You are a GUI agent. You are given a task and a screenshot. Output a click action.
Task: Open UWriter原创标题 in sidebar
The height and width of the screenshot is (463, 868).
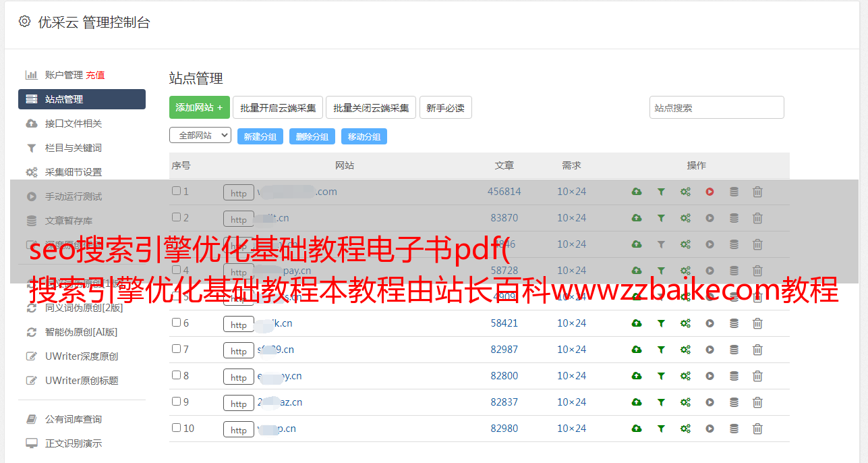[82, 381]
